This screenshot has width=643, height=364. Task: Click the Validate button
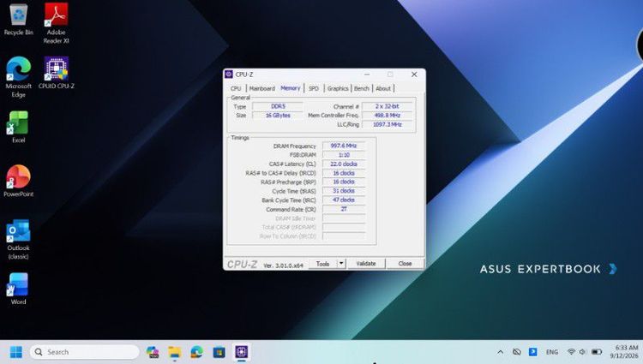[366, 264]
